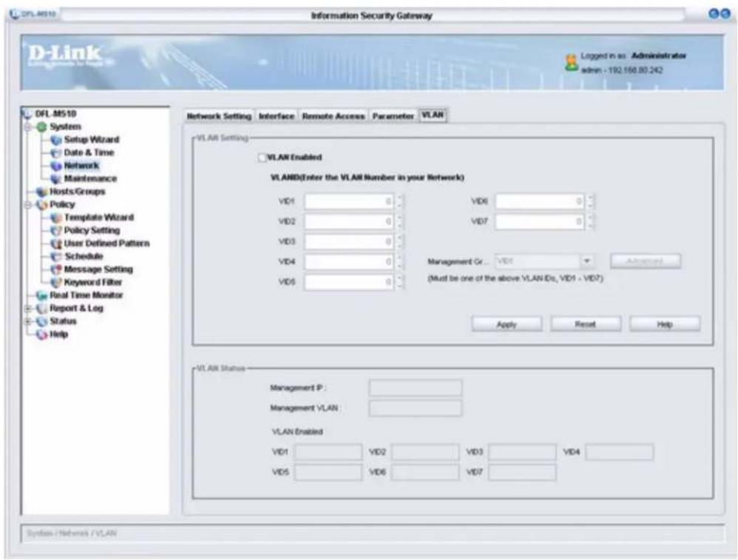Click the Policy Setting icon

click(x=56, y=230)
